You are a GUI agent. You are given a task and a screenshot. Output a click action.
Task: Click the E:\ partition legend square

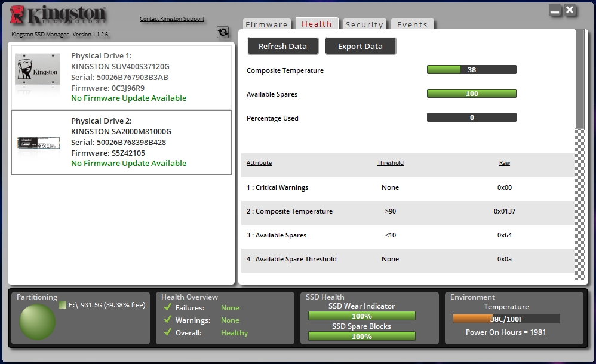[x=63, y=305]
